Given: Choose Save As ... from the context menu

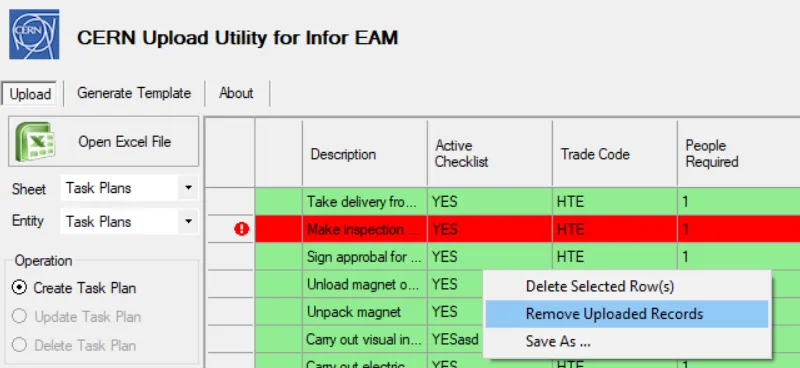Looking at the screenshot, I should pos(627,341).
